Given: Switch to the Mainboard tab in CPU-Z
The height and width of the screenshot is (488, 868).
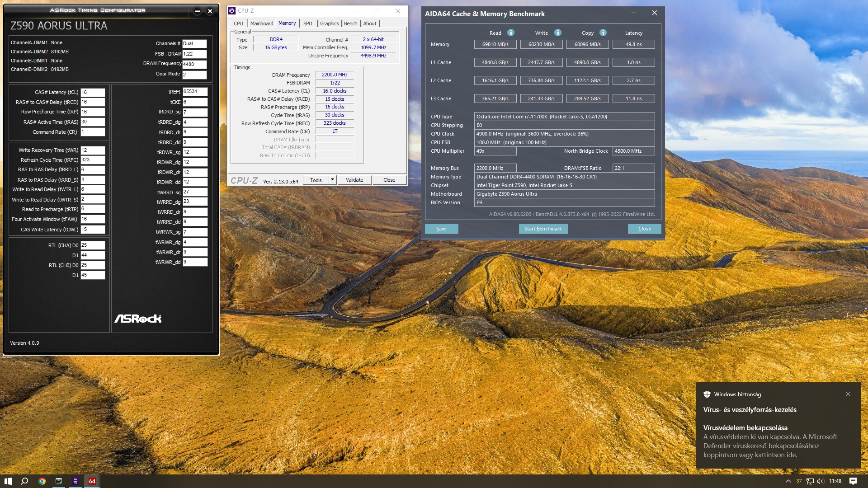Looking at the screenshot, I should tap(262, 23).
